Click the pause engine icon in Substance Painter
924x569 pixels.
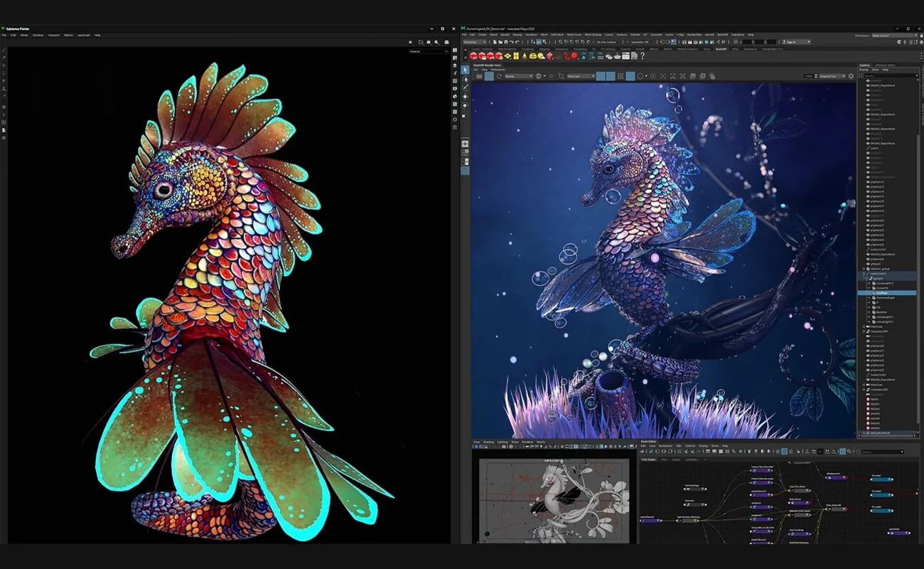(410, 42)
